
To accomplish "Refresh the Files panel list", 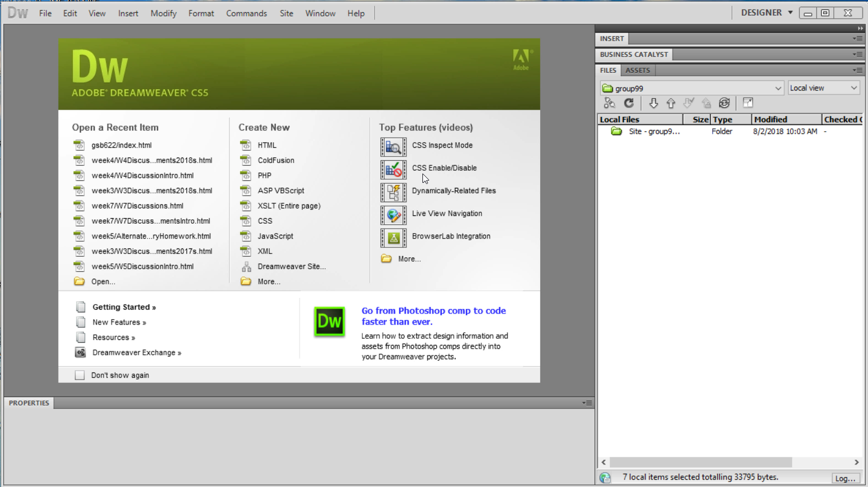I will click(x=629, y=103).
